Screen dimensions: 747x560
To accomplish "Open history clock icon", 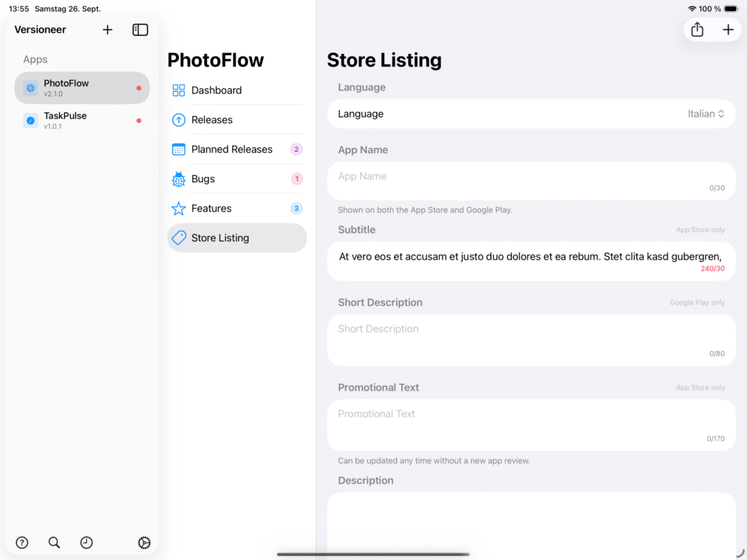I will click(86, 542).
